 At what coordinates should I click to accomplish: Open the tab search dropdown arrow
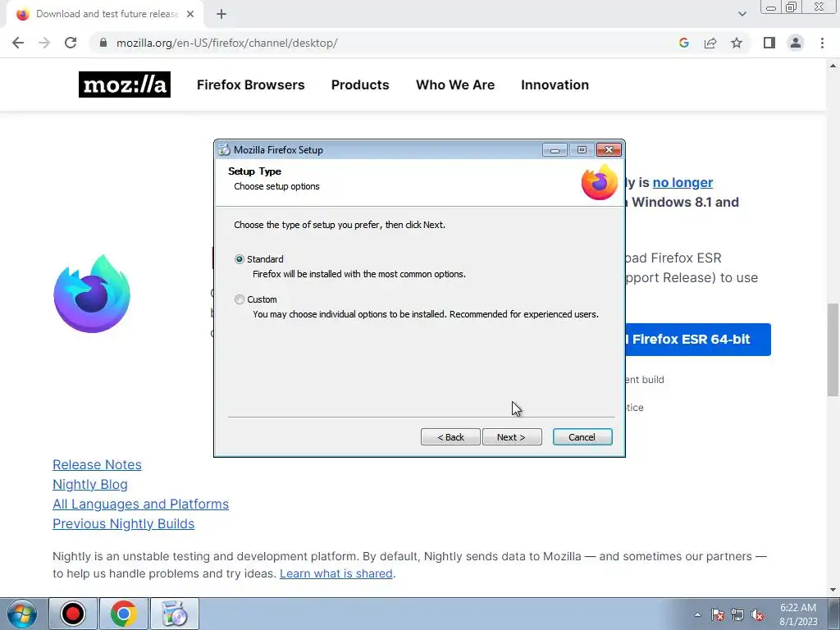pos(742,14)
